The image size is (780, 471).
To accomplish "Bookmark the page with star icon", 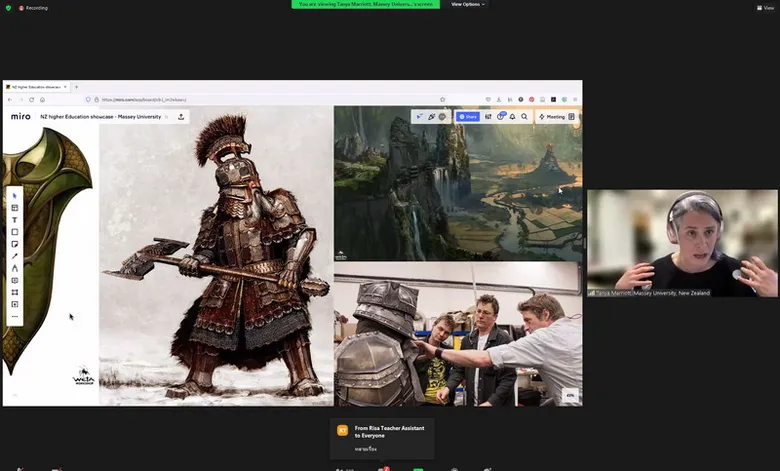I will click(x=442, y=99).
